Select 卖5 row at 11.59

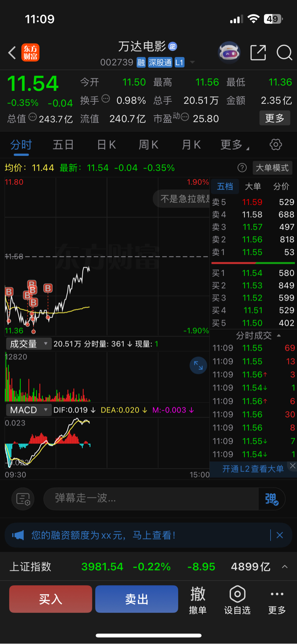coord(253,202)
